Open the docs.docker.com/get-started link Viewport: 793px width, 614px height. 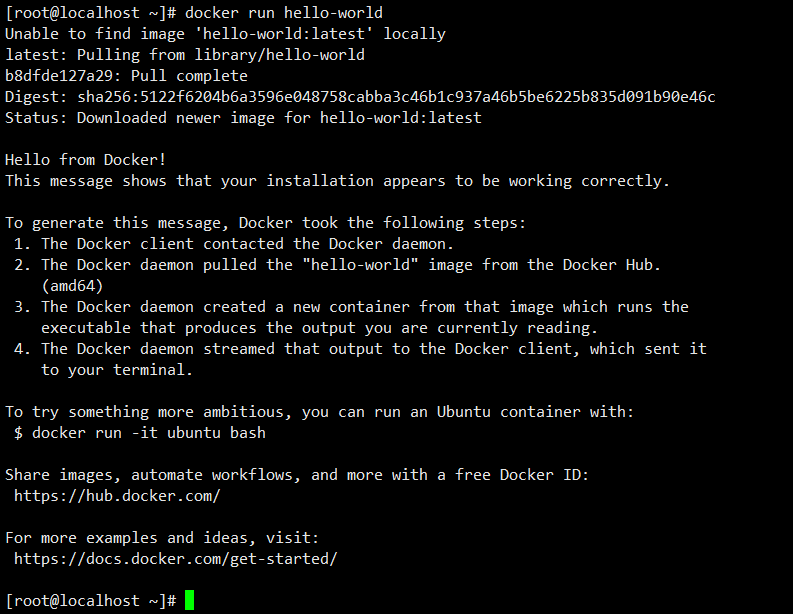click(175, 558)
